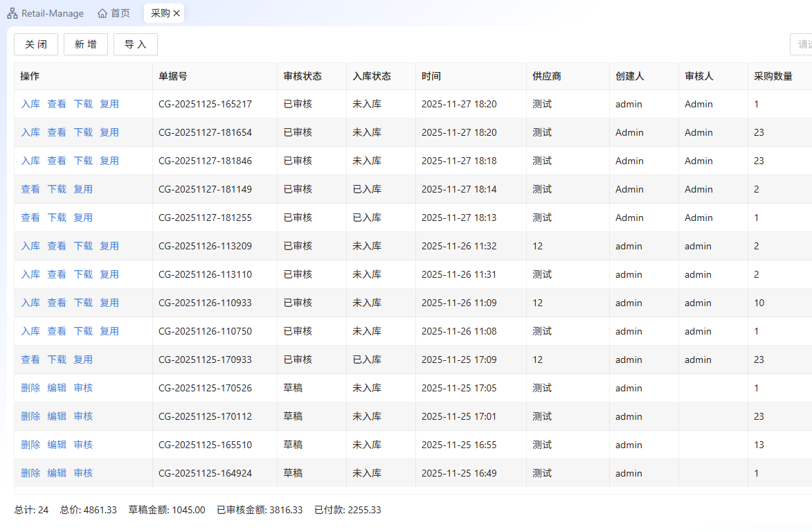Select the 采购 tab
The height and width of the screenshot is (532, 812).
coord(160,13)
